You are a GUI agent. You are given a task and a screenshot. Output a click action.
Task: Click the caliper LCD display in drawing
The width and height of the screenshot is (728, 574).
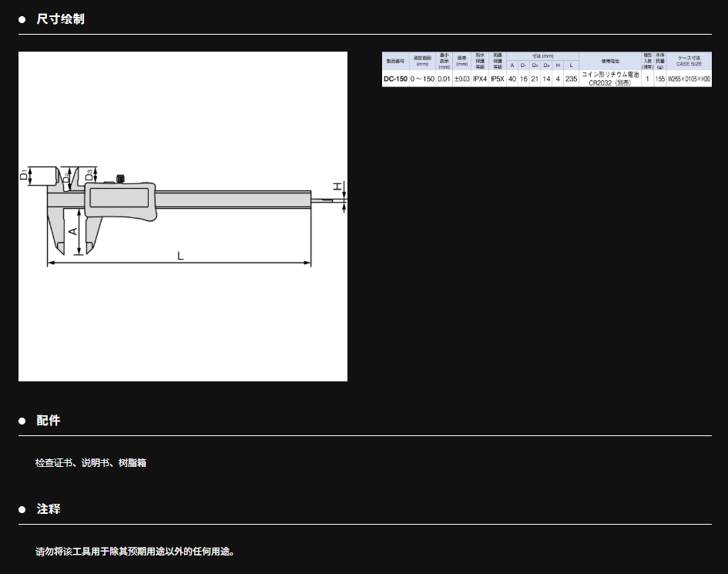[x=118, y=196]
